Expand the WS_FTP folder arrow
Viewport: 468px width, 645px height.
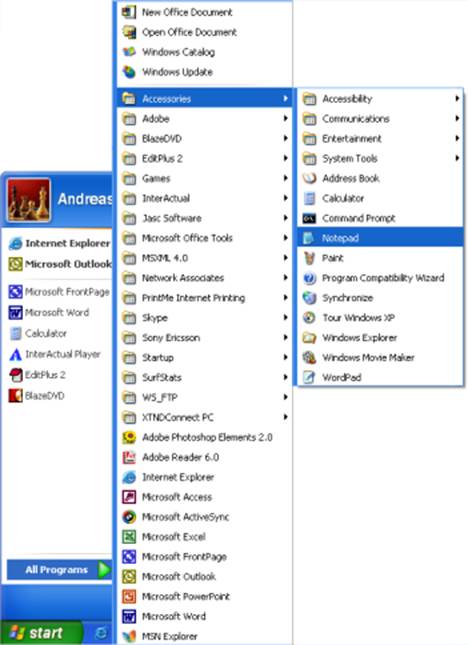click(285, 397)
